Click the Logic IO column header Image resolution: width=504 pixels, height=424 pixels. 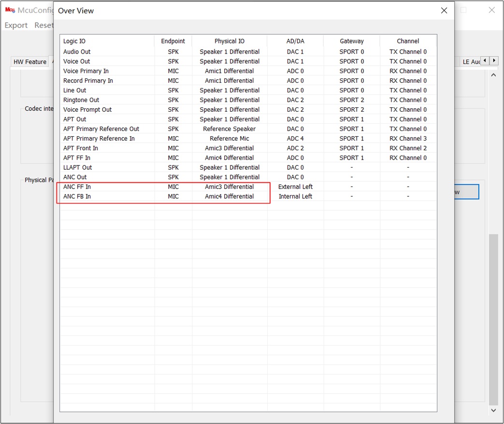(74, 41)
